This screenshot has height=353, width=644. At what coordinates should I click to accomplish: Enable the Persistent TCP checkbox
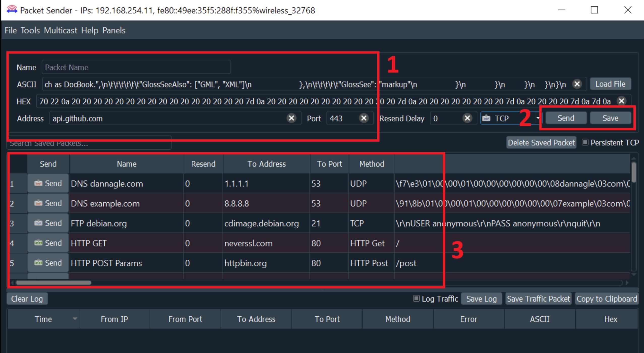click(585, 143)
